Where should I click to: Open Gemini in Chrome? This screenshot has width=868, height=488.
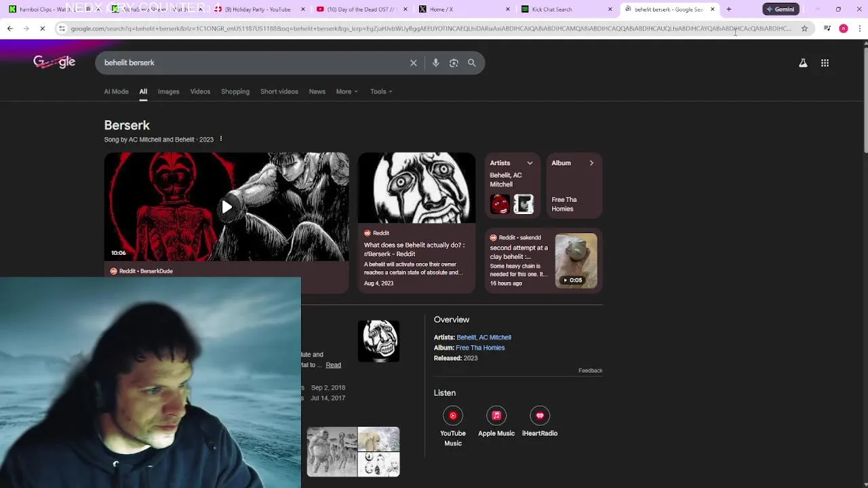[x=780, y=9]
